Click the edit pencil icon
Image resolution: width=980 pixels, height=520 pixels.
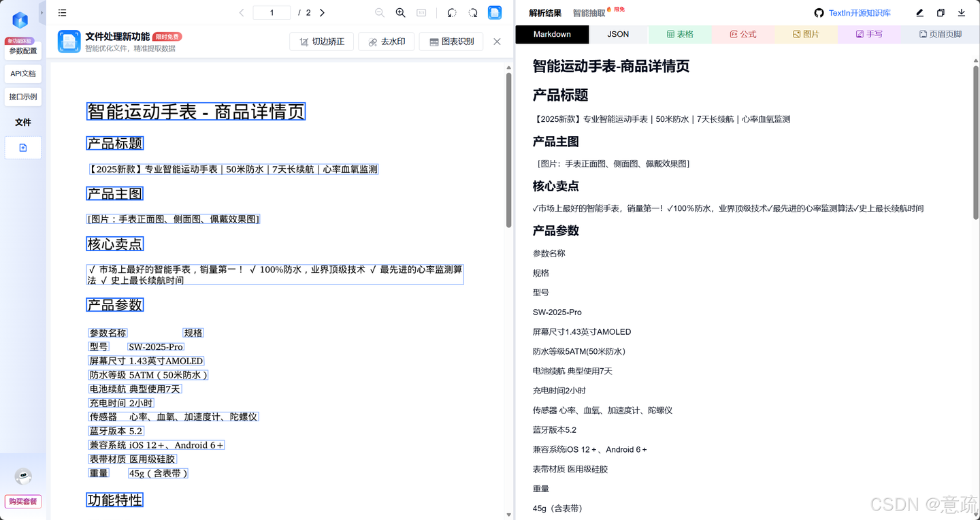[x=919, y=13]
